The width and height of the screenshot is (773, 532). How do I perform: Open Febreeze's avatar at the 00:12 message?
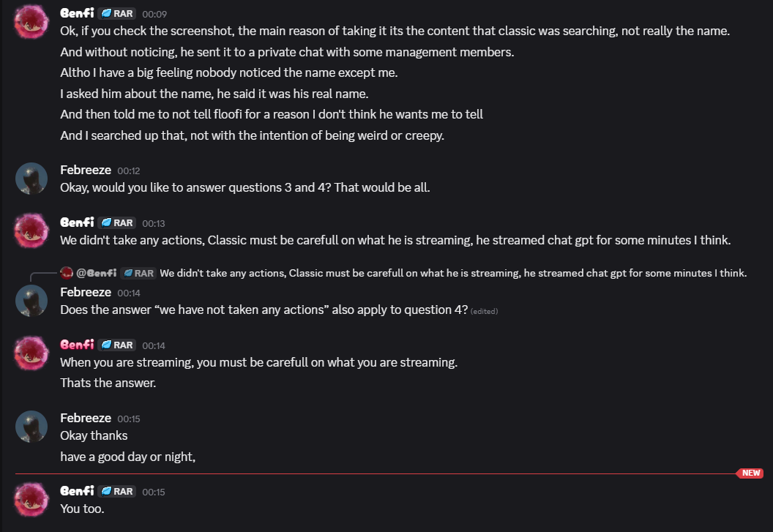point(31,178)
